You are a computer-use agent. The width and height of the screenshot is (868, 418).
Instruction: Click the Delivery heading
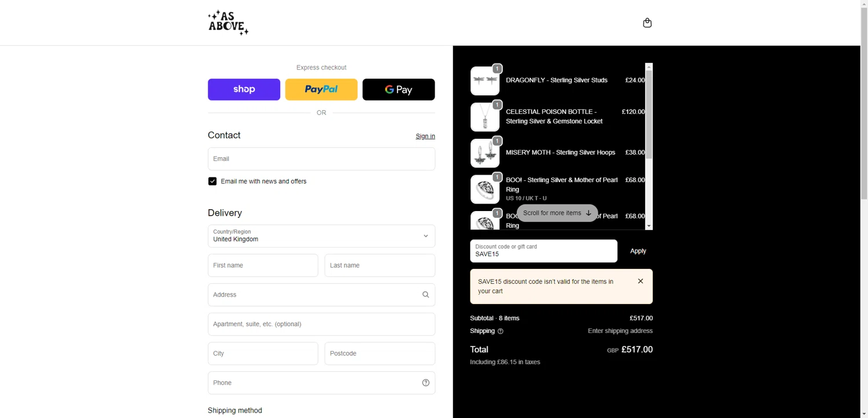(225, 213)
